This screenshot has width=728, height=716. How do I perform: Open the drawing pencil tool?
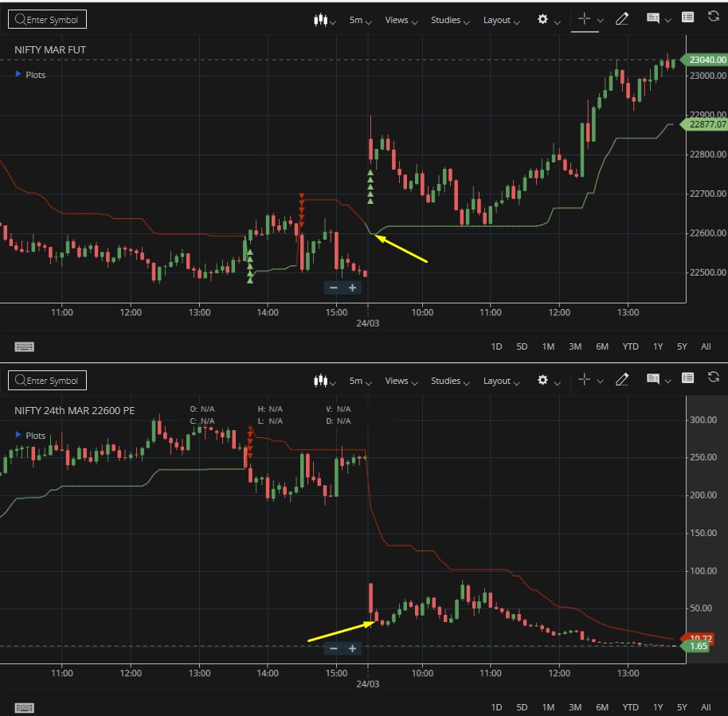point(622,18)
